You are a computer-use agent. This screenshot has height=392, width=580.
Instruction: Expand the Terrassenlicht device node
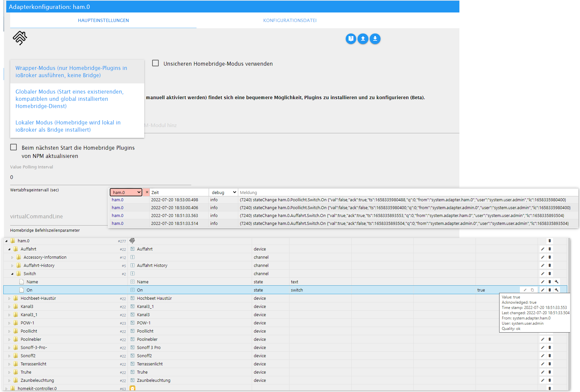(9, 364)
